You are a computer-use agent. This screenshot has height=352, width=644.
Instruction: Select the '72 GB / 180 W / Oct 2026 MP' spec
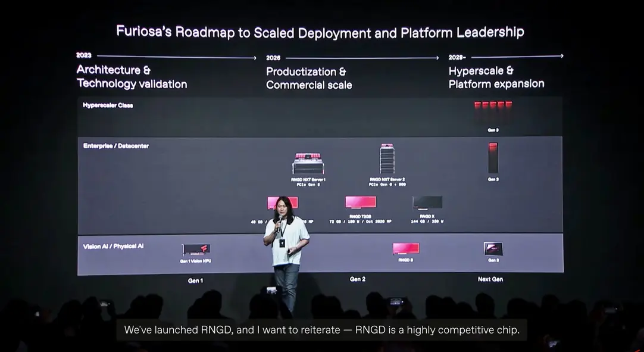tap(360, 221)
